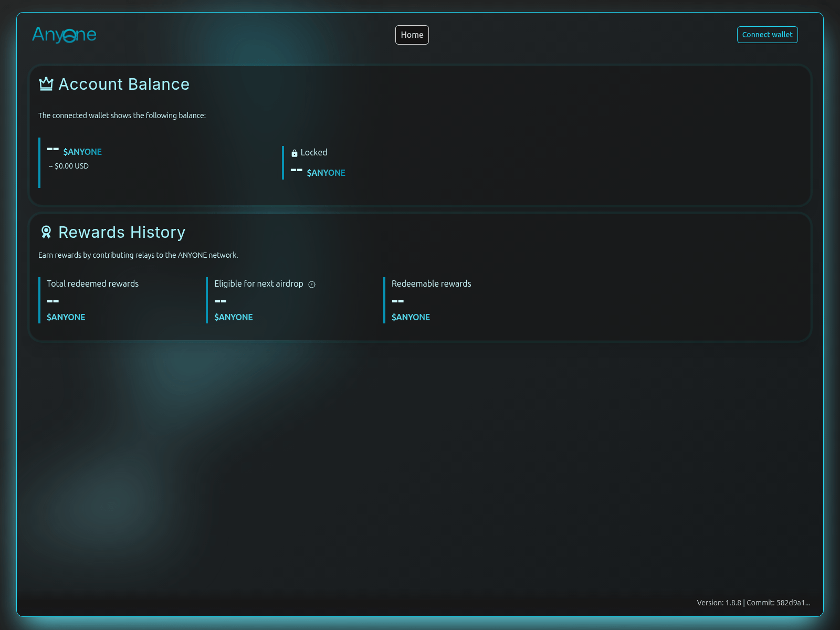Click $ANYONE under Total redeemed rewards
The height and width of the screenshot is (630, 840).
(66, 317)
